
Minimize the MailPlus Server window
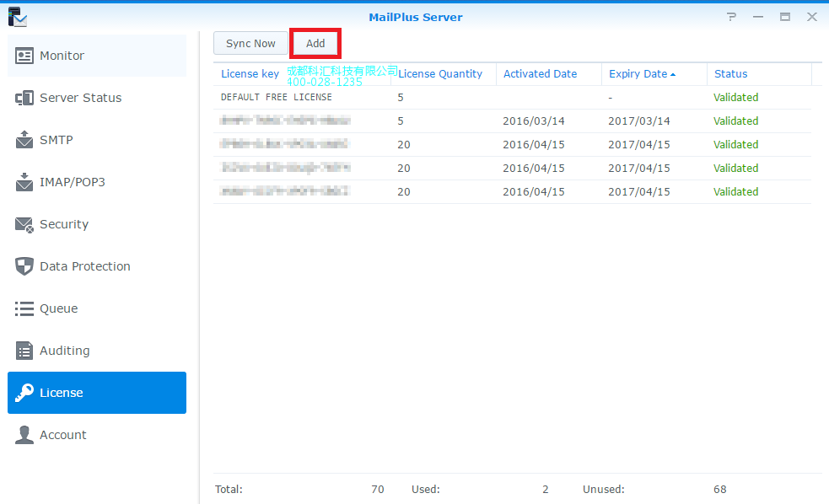point(758,17)
